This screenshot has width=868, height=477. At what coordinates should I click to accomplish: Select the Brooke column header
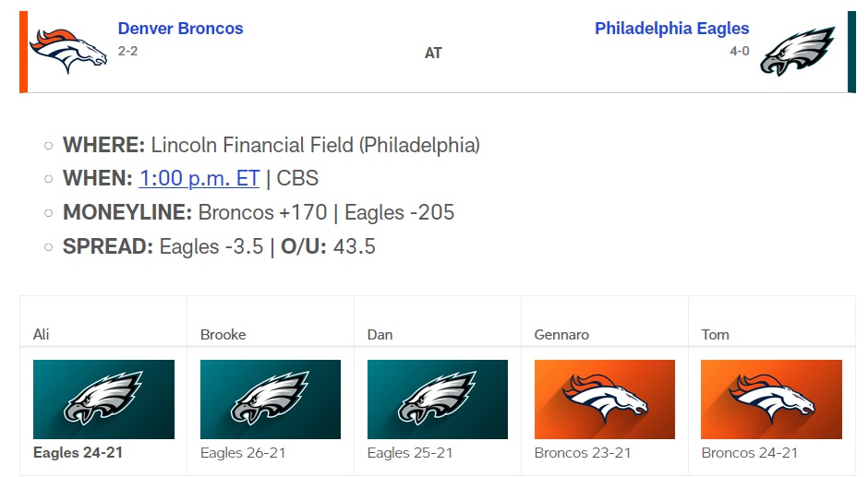pos(223,334)
